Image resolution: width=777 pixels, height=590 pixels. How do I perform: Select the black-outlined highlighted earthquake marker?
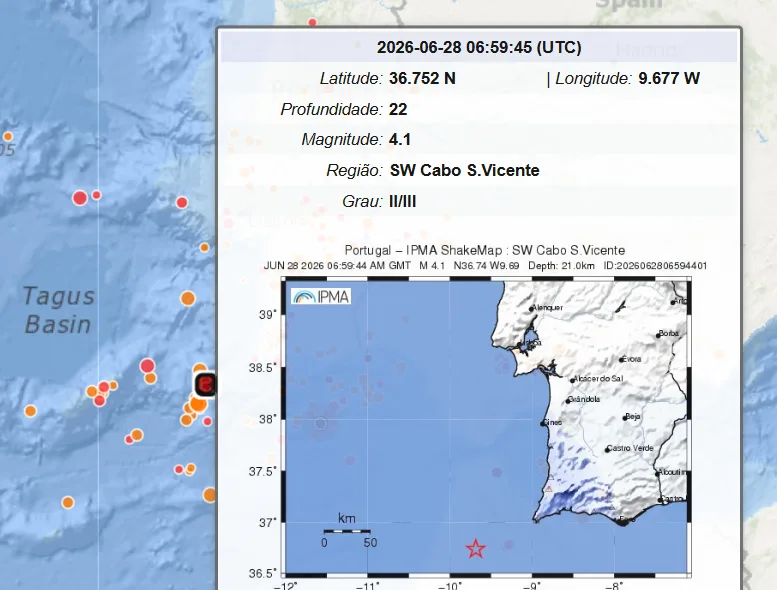(206, 384)
